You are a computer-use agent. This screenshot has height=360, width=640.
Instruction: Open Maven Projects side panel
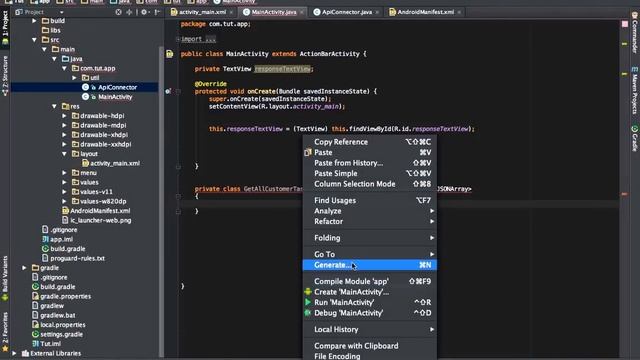coord(635,91)
